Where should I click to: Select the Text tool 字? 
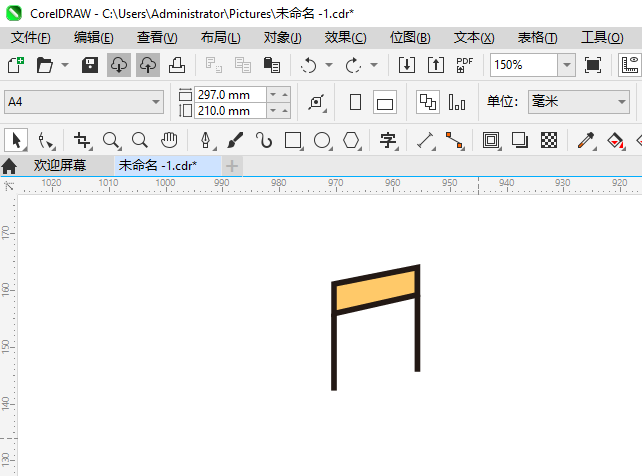click(x=388, y=140)
